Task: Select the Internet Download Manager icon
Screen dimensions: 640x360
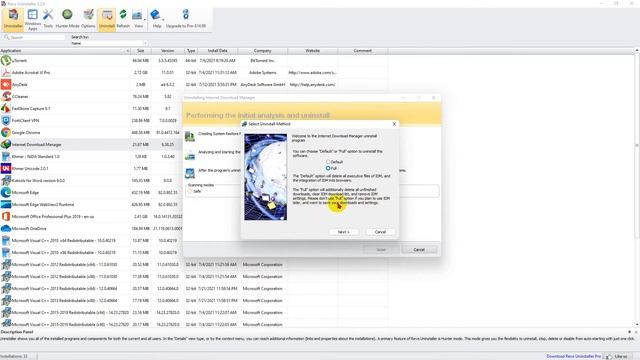Action: click(x=6, y=144)
